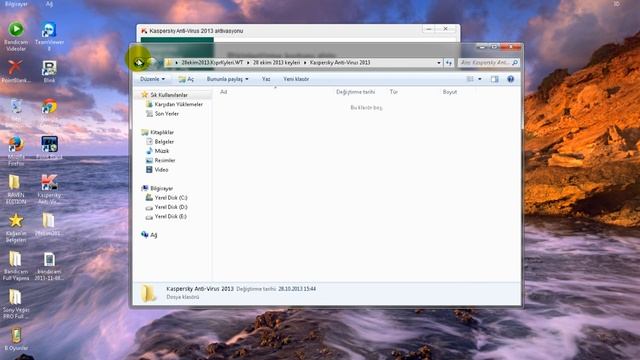Open the Bununla paylaş dropdown
This screenshot has height=360, width=640.
click(227, 79)
